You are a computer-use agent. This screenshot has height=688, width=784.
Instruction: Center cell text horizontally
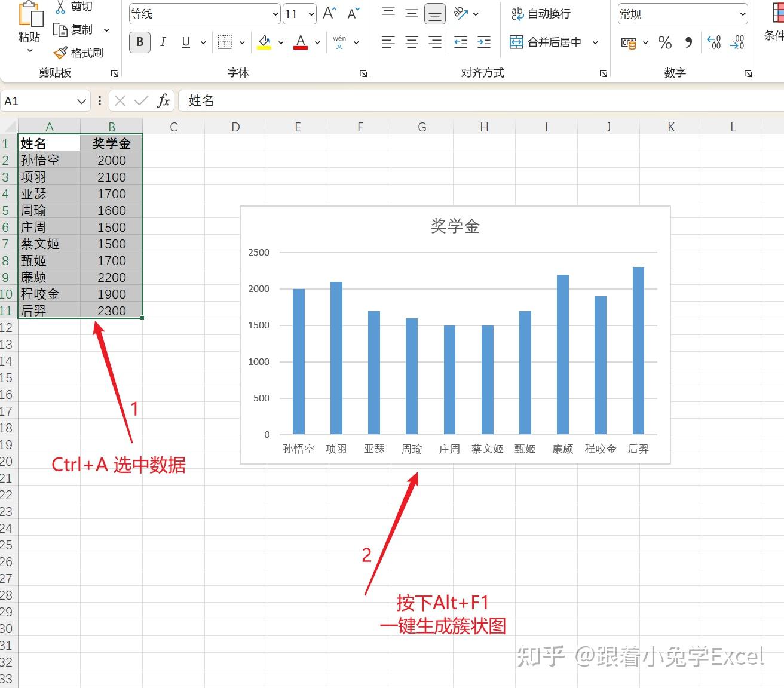[x=412, y=42]
